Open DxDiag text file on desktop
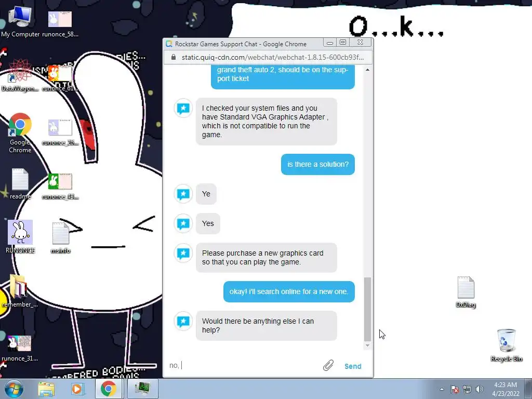The width and height of the screenshot is (532, 399). [465, 292]
